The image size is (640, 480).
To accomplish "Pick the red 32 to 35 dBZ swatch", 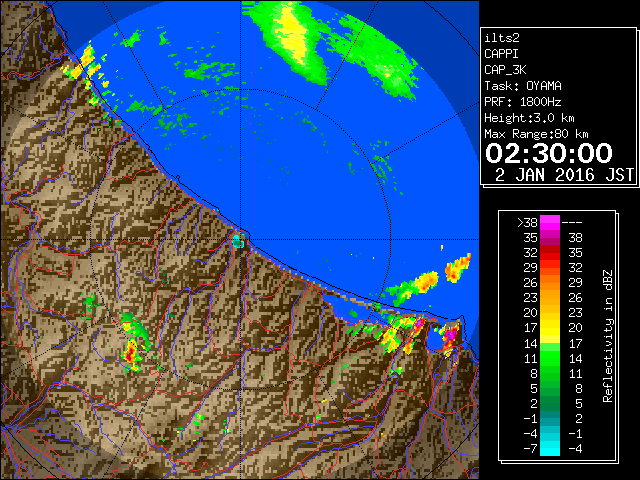I will pos(550,253).
